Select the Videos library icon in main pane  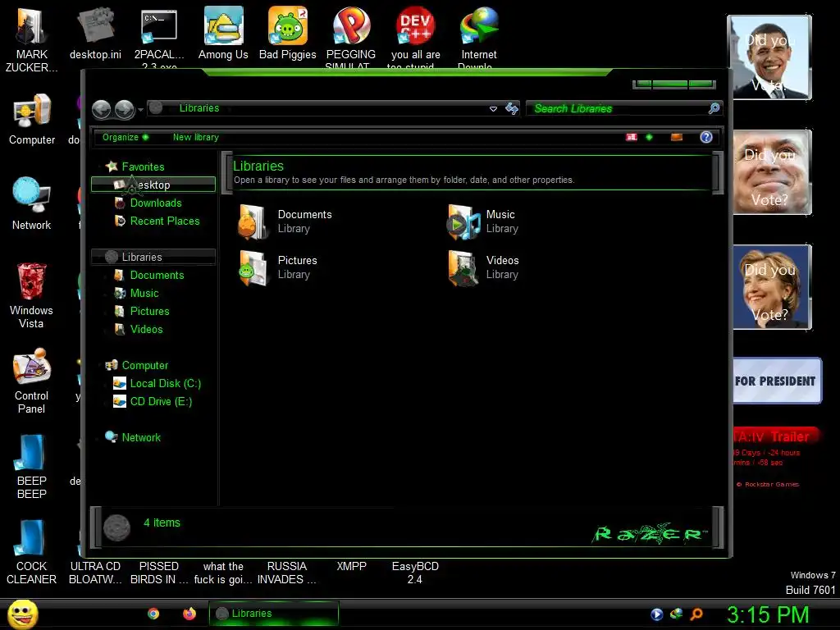(464, 268)
